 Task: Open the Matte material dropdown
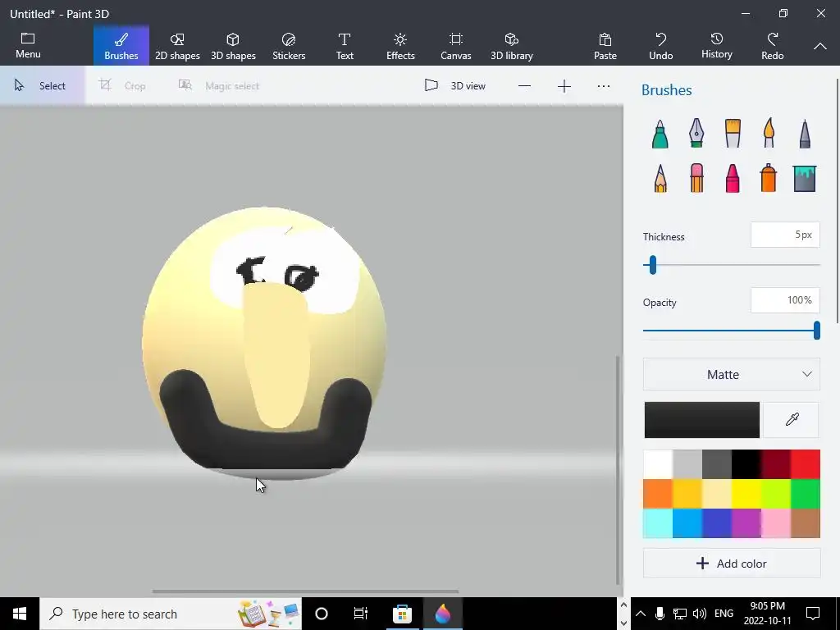click(731, 374)
